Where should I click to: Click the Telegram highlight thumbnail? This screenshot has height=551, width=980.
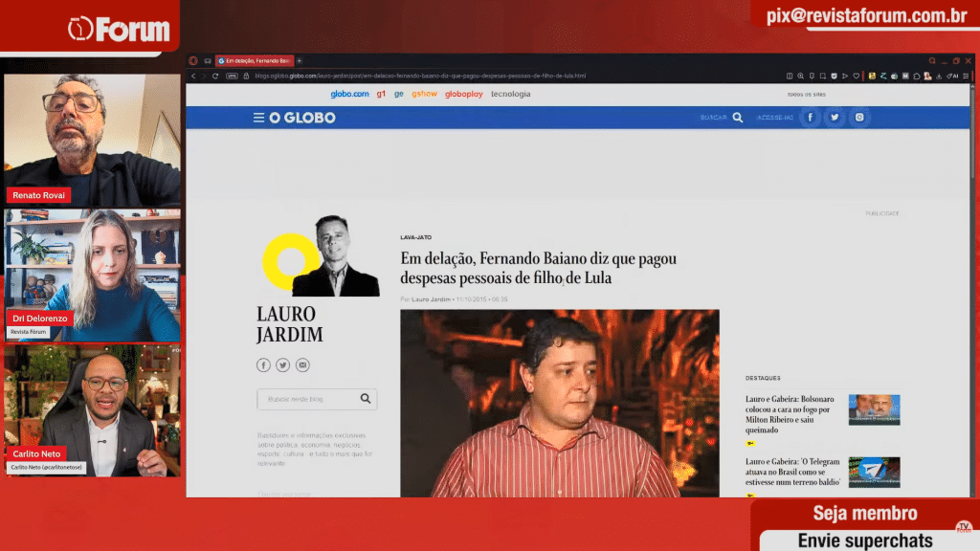(874, 473)
